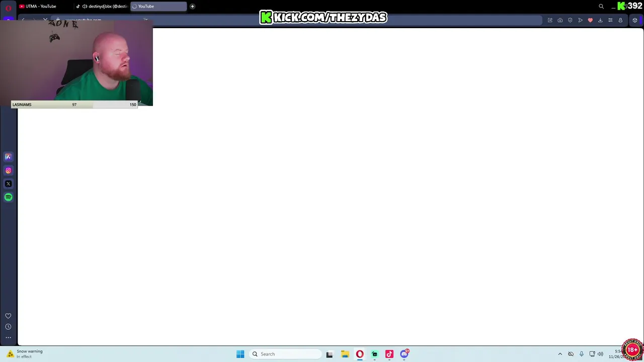Open bookmarks heart in the sidebar
This screenshot has height=362, width=644.
tap(8, 316)
